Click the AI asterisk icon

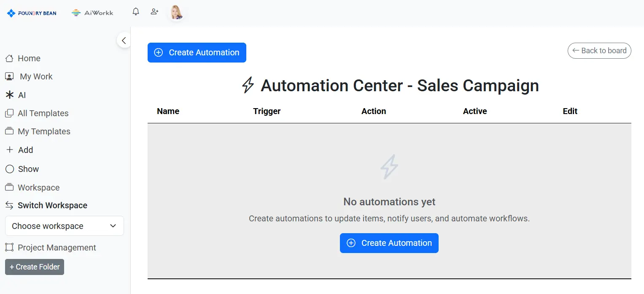[9, 95]
